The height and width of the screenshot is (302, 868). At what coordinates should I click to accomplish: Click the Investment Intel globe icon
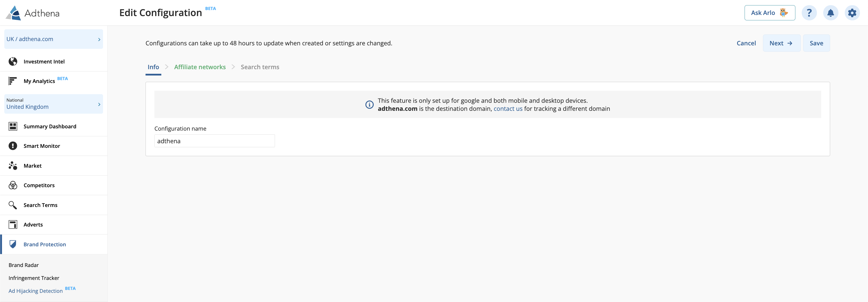(x=13, y=61)
